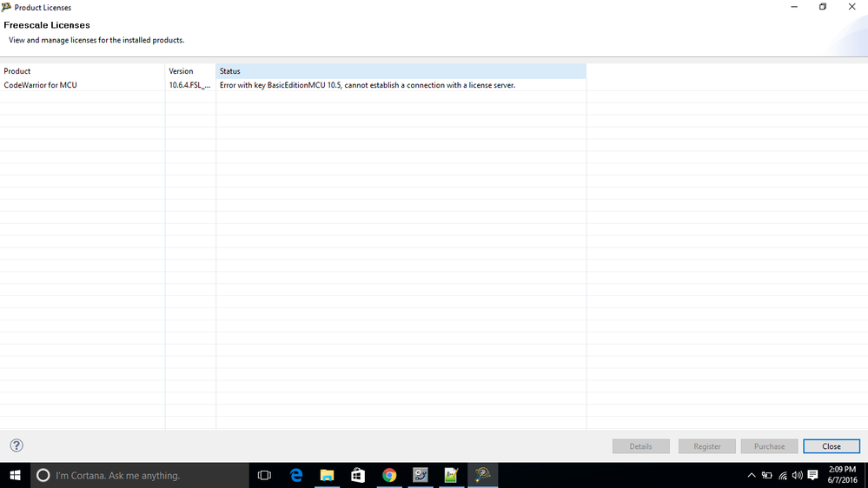Click the Product Licenses title bar icon

point(7,7)
